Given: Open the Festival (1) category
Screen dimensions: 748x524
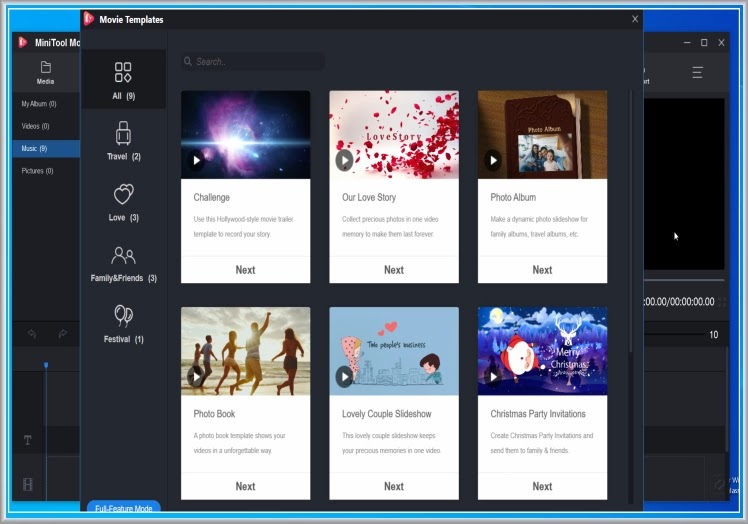Looking at the screenshot, I should click(124, 324).
